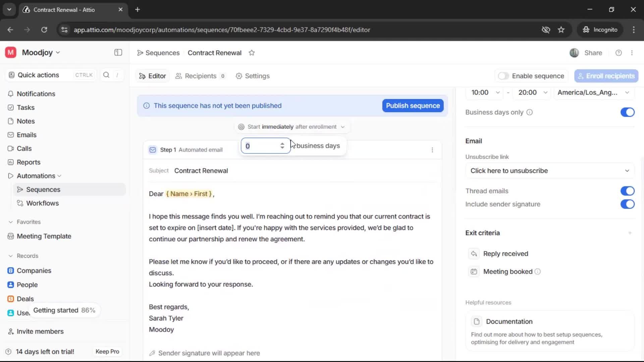Switch off Include sender signature toggle

627,204
